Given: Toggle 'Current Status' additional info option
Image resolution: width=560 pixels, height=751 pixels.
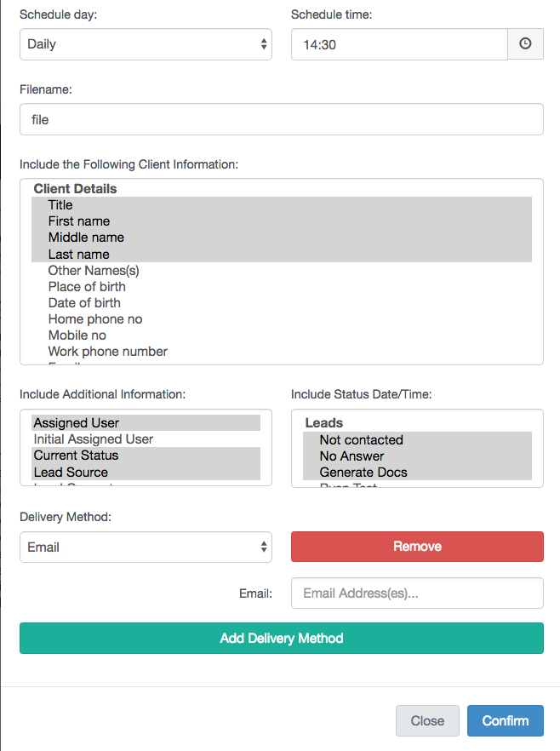Looking at the screenshot, I should tap(77, 456).
